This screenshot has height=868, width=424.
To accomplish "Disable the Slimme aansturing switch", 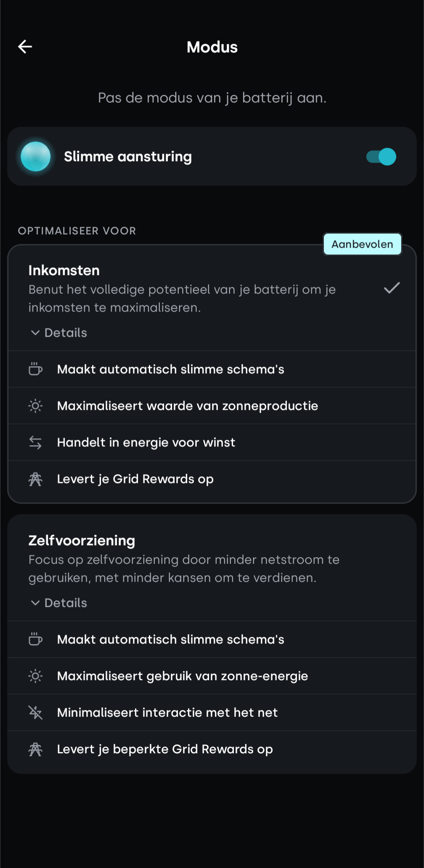I will point(381,157).
